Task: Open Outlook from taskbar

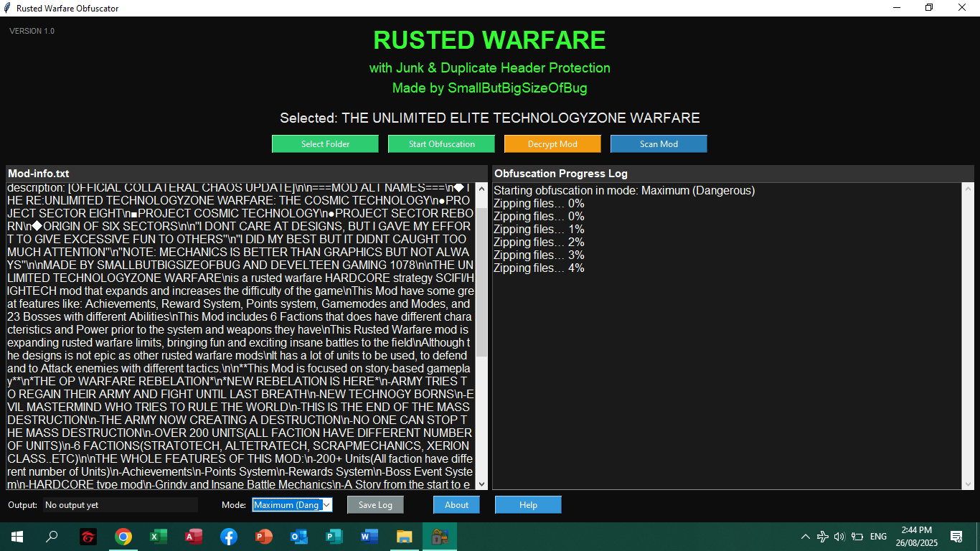Action: (299, 537)
